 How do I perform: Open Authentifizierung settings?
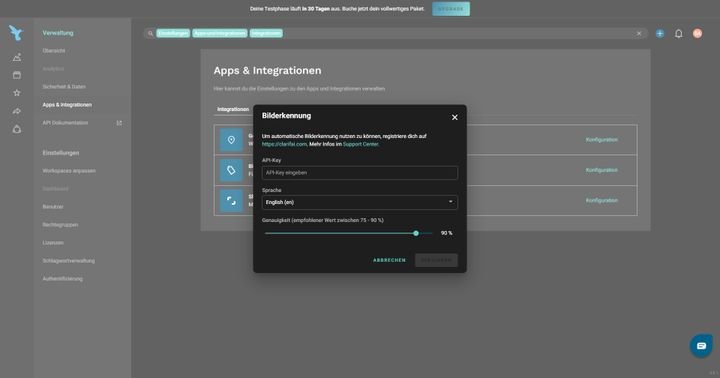(62, 279)
